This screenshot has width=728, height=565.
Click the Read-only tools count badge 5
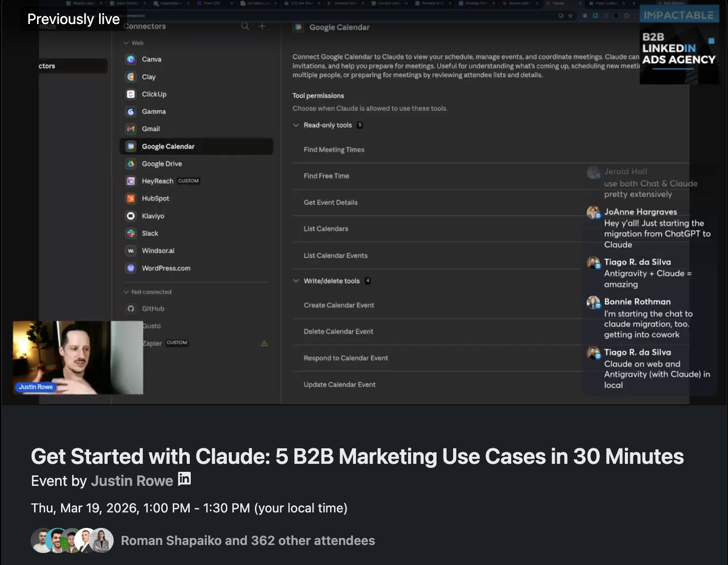359,125
